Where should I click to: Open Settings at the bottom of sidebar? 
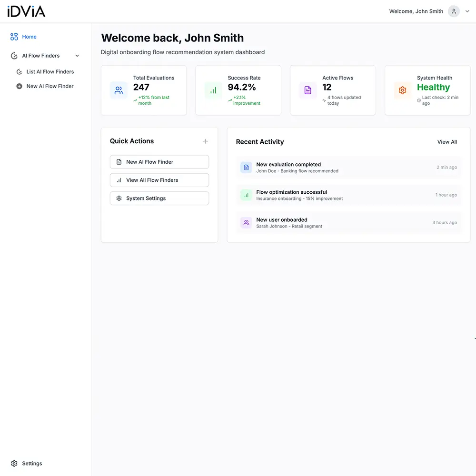point(26,463)
